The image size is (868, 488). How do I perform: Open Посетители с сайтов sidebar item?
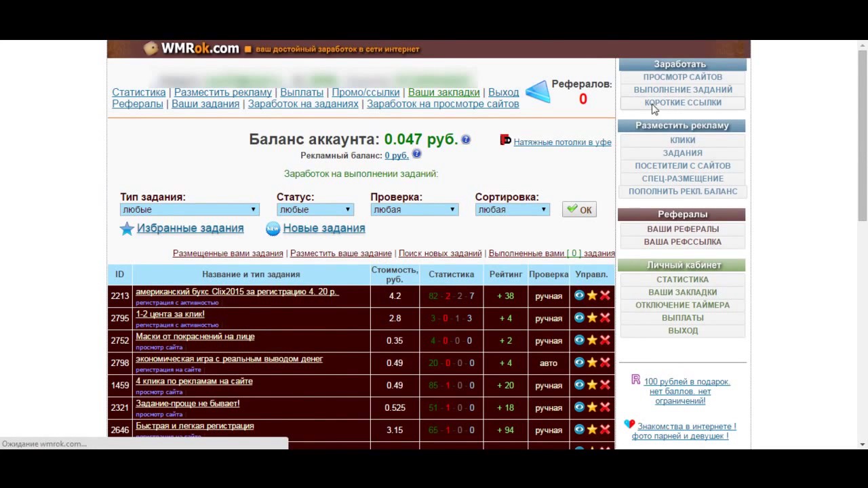pyautogui.click(x=683, y=166)
